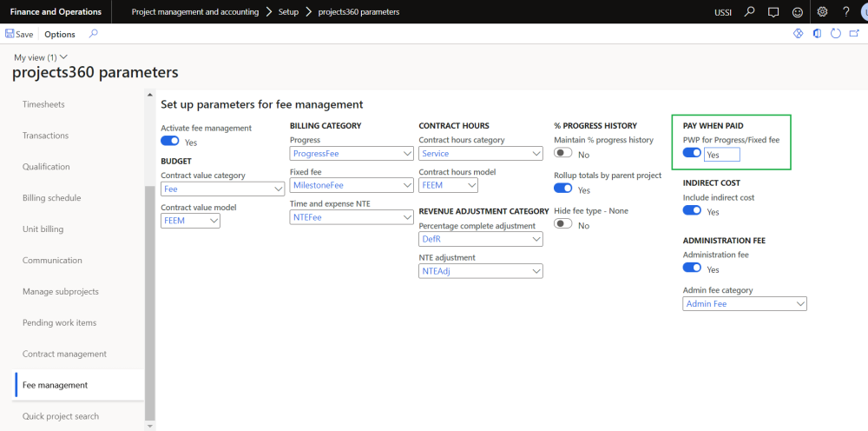The height and width of the screenshot is (431, 868).
Task: Click the refresh page icon
Action: 836,34
